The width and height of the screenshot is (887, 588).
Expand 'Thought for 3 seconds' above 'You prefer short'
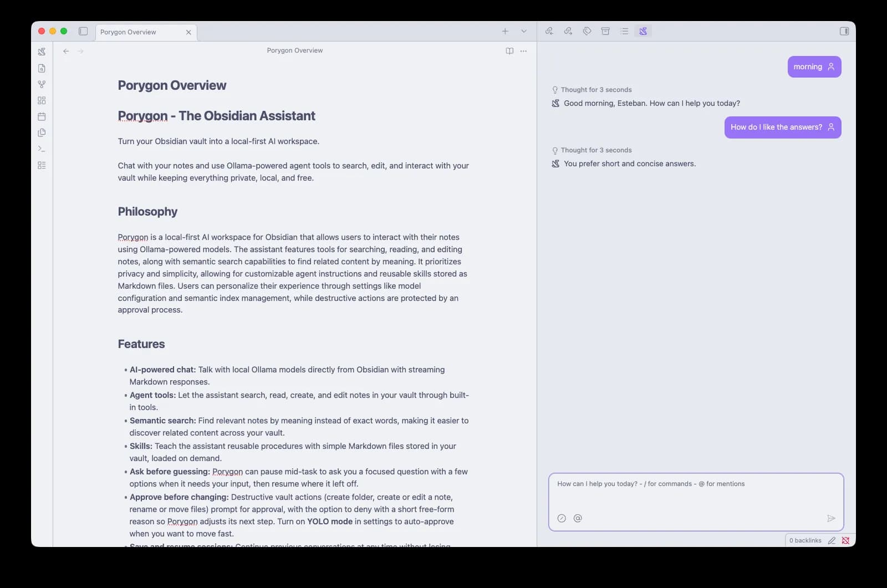tap(592, 150)
